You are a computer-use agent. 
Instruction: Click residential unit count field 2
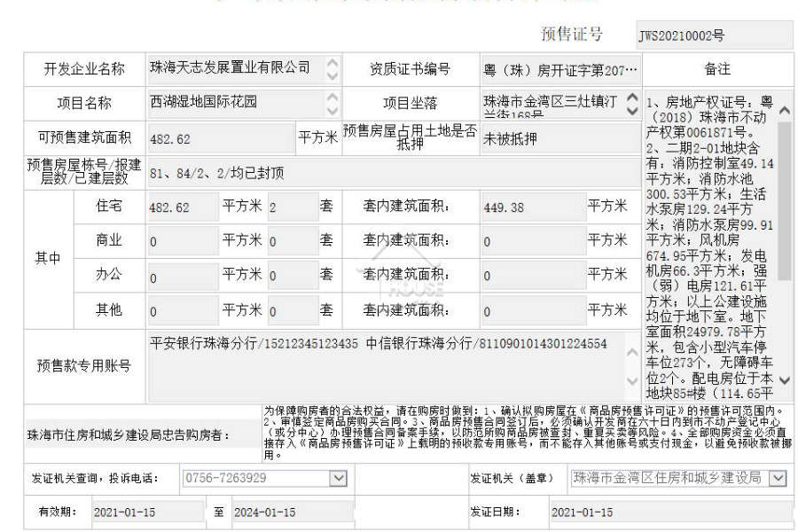(x=293, y=207)
